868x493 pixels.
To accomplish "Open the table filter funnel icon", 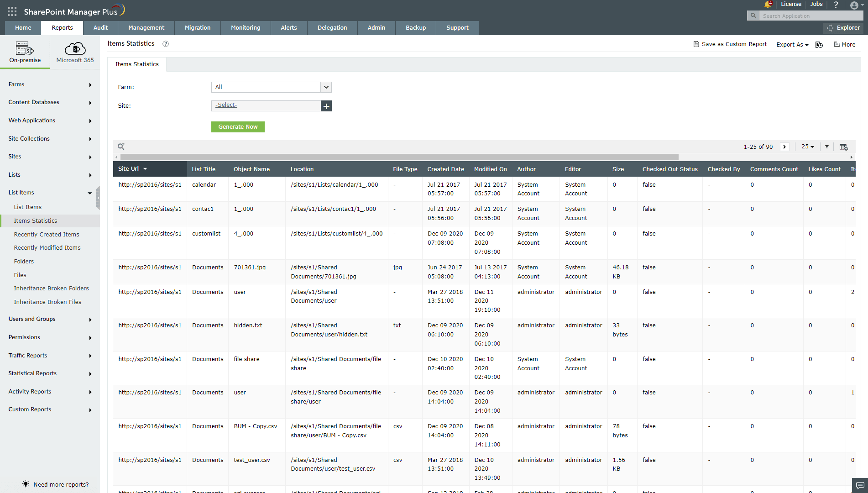I will pos(827,147).
